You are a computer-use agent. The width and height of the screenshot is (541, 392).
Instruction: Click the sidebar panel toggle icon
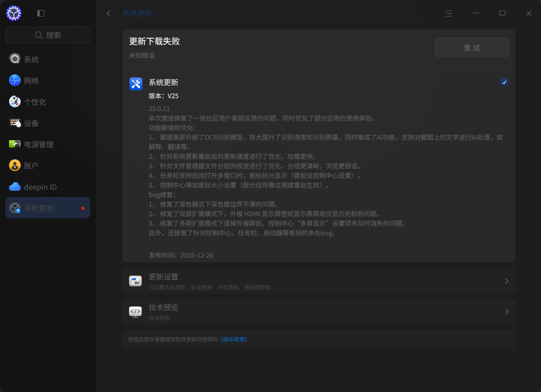click(41, 13)
